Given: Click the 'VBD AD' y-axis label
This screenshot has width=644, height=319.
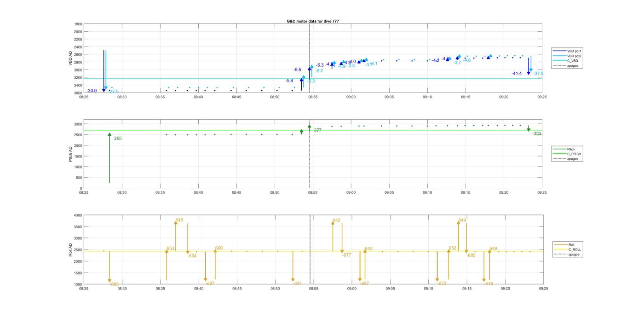Looking at the screenshot, I should tap(71, 58).
